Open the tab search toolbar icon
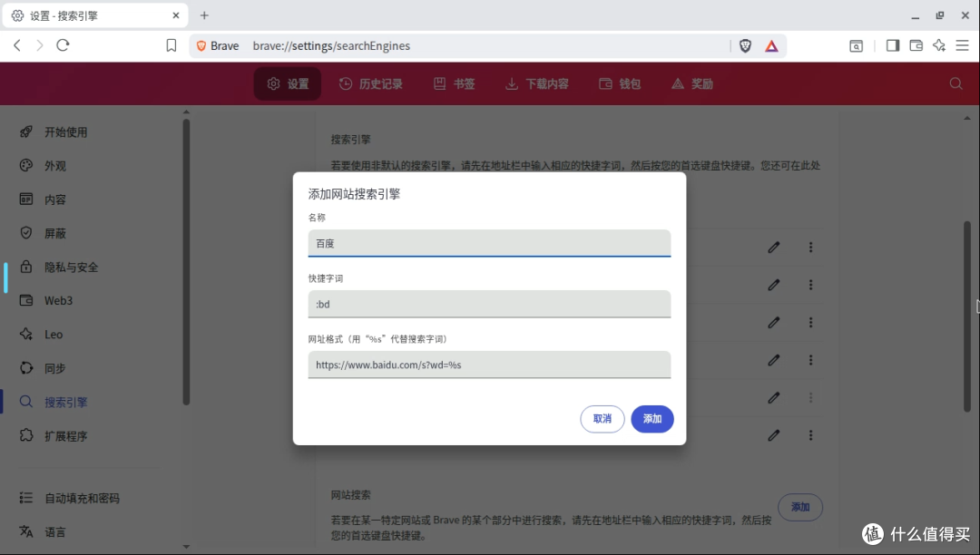This screenshot has height=555, width=980. [857, 45]
